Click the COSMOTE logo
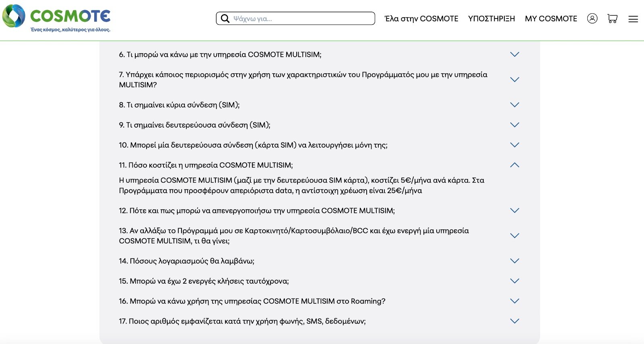 [x=56, y=19]
